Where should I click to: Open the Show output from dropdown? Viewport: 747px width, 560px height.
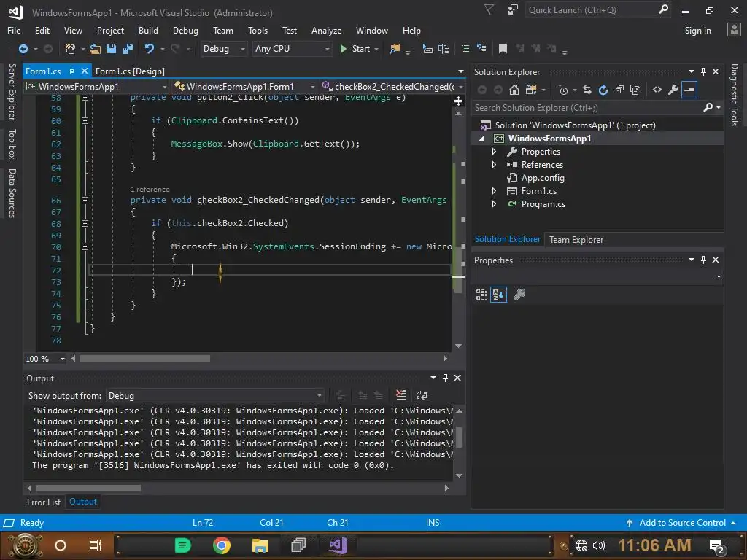215,396
